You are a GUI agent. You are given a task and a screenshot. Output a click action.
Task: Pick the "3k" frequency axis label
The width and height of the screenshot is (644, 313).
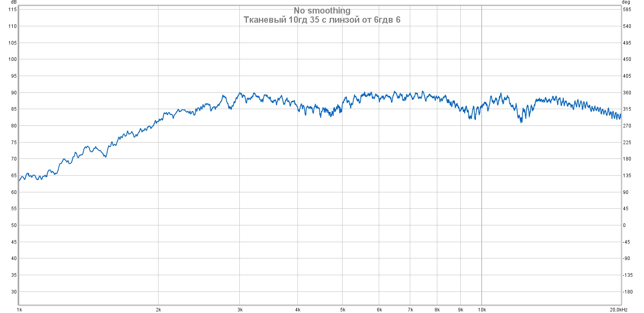click(240, 310)
